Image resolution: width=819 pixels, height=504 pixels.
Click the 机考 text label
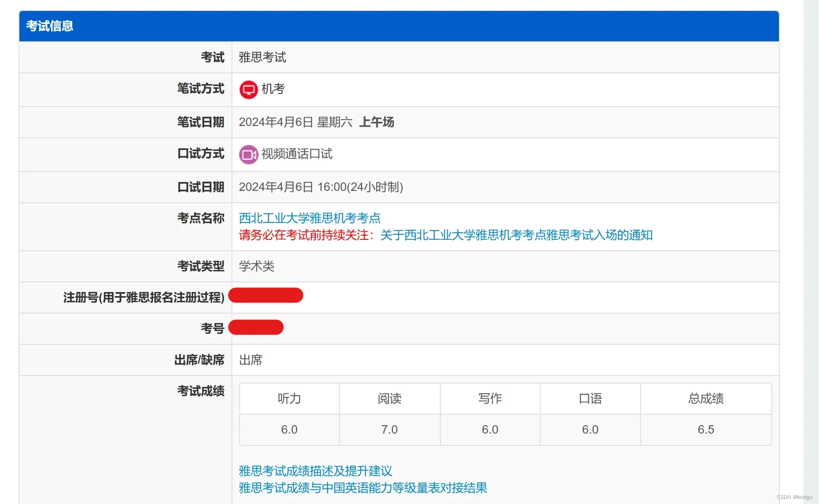pyautogui.click(x=273, y=88)
